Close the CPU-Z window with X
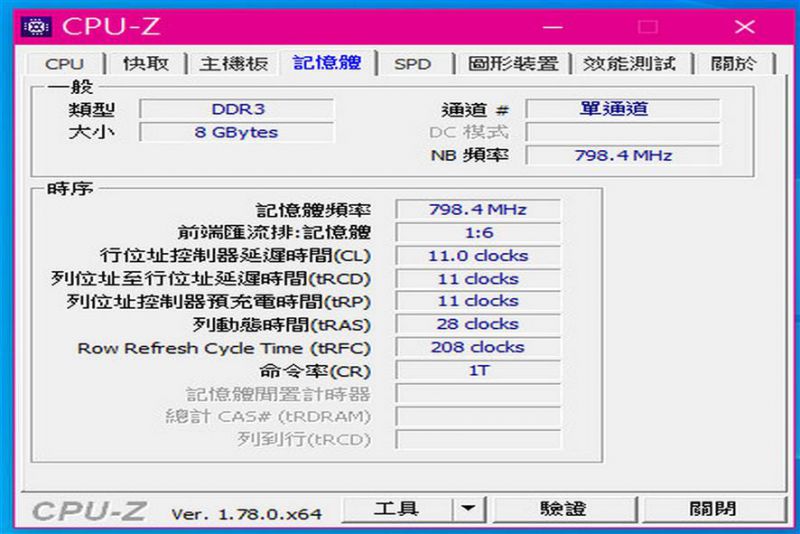The width and height of the screenshot is (800, 534). (x=744, y=27)
